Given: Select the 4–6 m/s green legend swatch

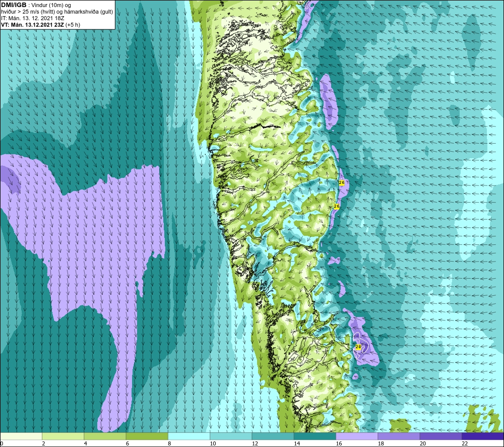Looking at the screenshot, I should [x=105, y=436].
